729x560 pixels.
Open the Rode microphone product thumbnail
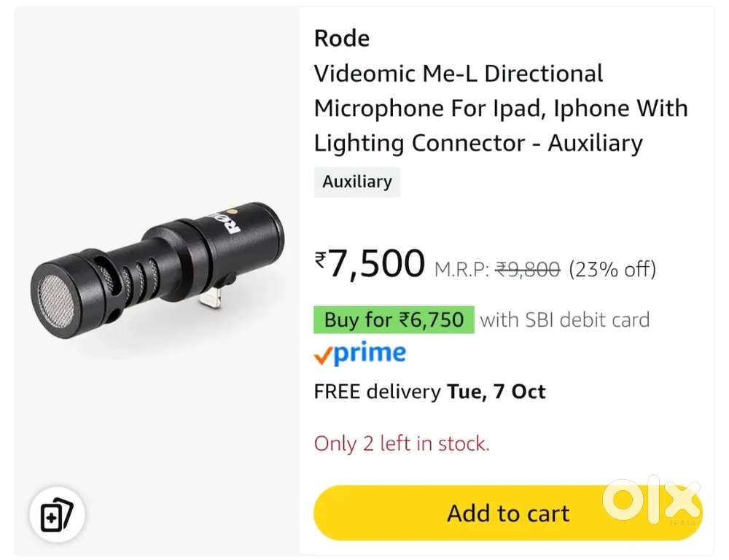tap(157, 281)
